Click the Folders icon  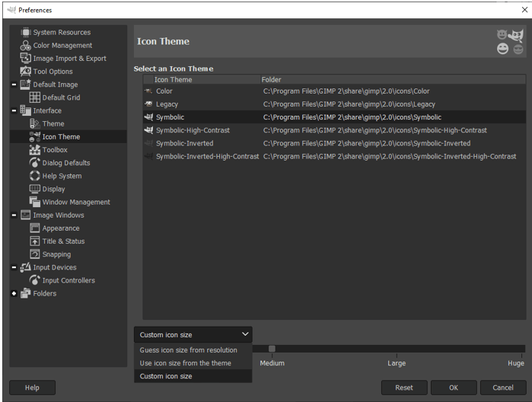[x=25, y=293]
